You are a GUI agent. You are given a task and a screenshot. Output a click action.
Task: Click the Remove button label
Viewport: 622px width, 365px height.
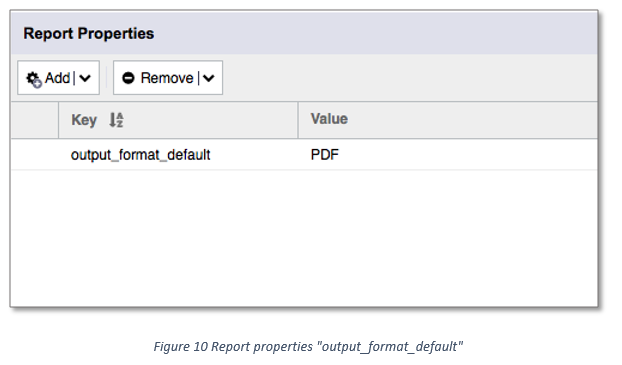tap(167, 78)
